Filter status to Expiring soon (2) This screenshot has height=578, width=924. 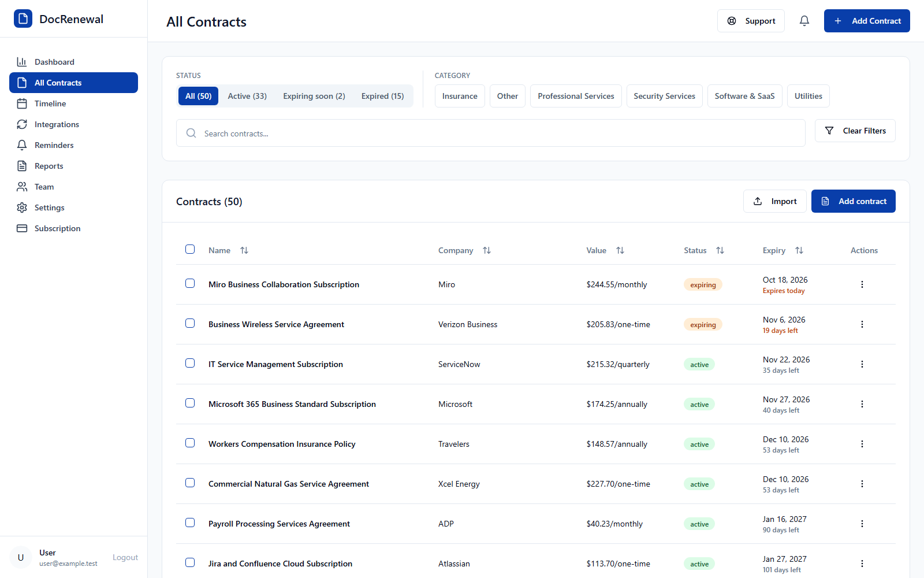pyautogui.click(x=314, y=96)
